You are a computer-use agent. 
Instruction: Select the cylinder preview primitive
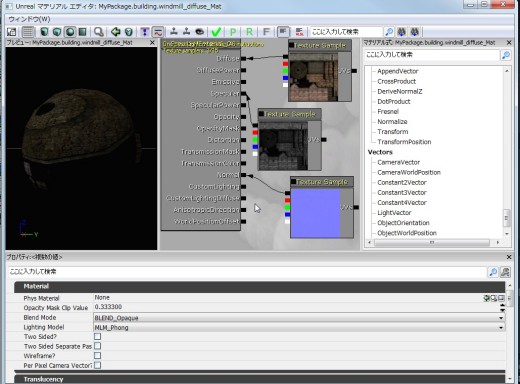[44, 32]
